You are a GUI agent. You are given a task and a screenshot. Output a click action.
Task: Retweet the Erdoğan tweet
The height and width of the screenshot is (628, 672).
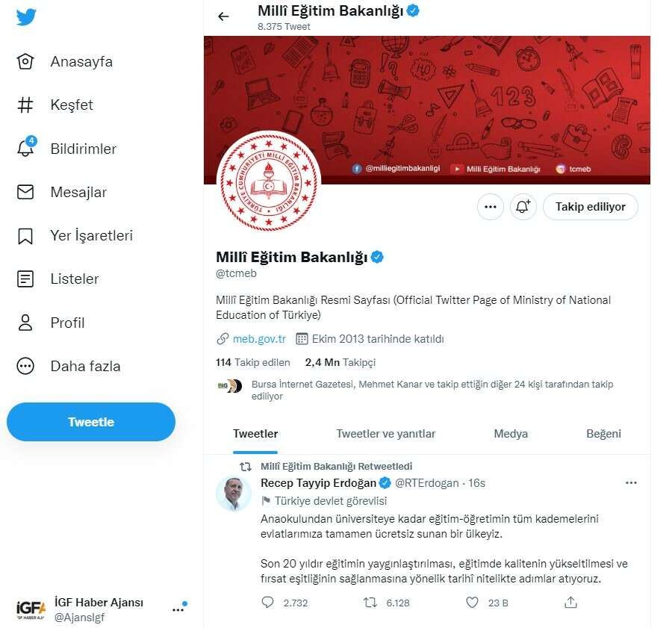pyautogui.click(x=370, y=602)
